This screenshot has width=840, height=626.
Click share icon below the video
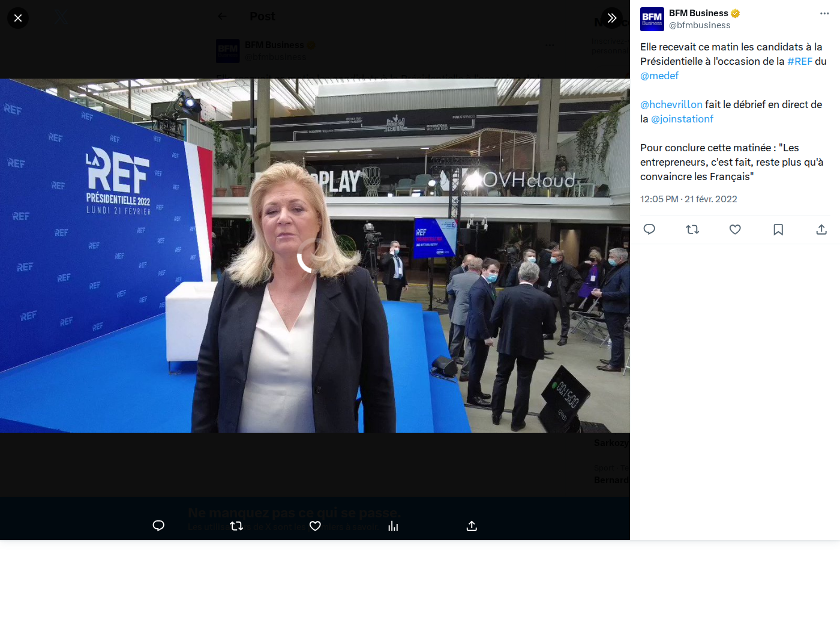(472, 526)
